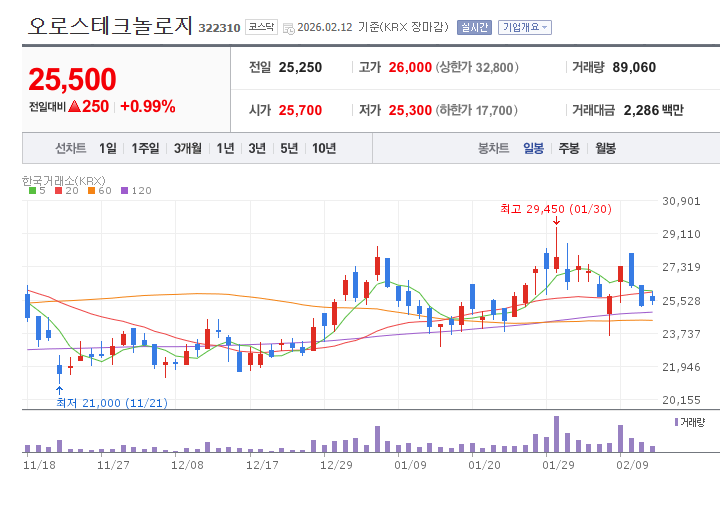
Task: Click the orange 60-day moving average swatch
Action: click(91, 191)
